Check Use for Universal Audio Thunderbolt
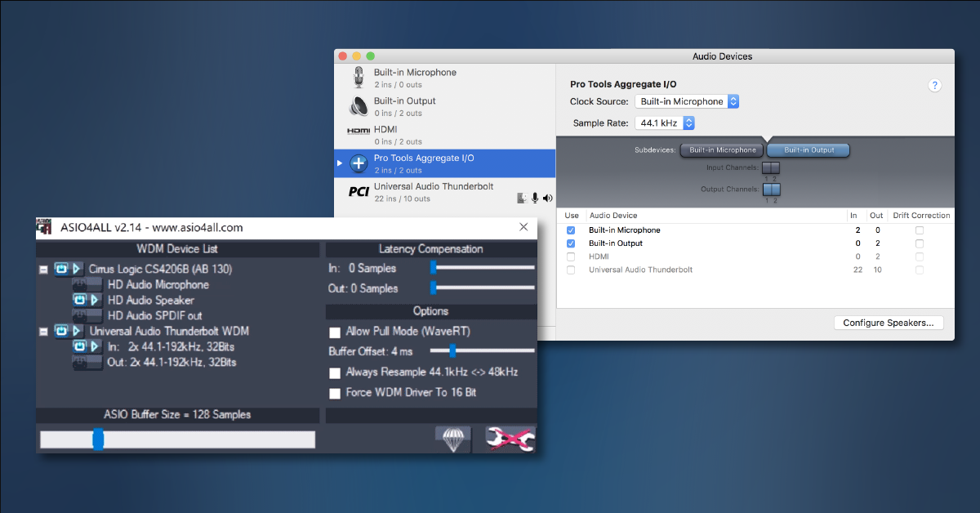Viewport: 980px width, 513px height. pyautogui.click(x=571, y=270)
